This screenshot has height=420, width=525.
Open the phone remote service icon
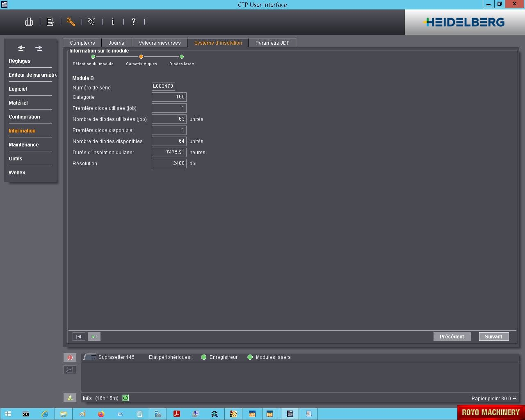[x=91, y=22]
